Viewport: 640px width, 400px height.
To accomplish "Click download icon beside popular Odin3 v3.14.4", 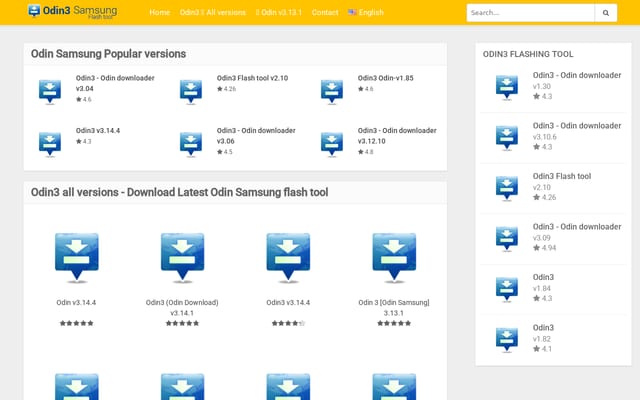I will [x=50, y=144].
